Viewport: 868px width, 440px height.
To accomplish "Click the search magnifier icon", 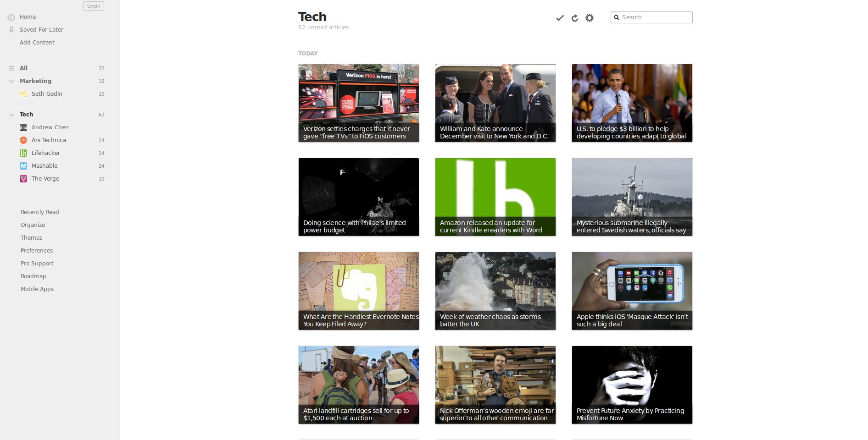I will pyautogui.click(x=617, y=17).
